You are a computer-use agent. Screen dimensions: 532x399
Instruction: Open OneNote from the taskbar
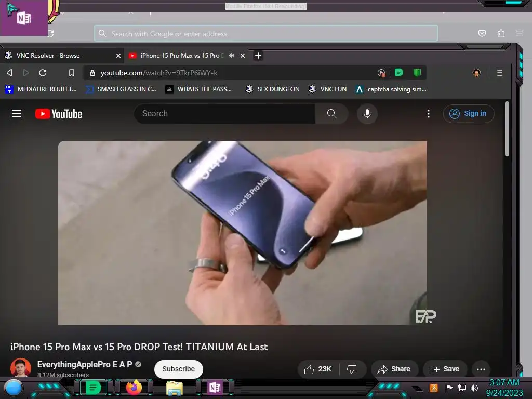coord(215,387)
